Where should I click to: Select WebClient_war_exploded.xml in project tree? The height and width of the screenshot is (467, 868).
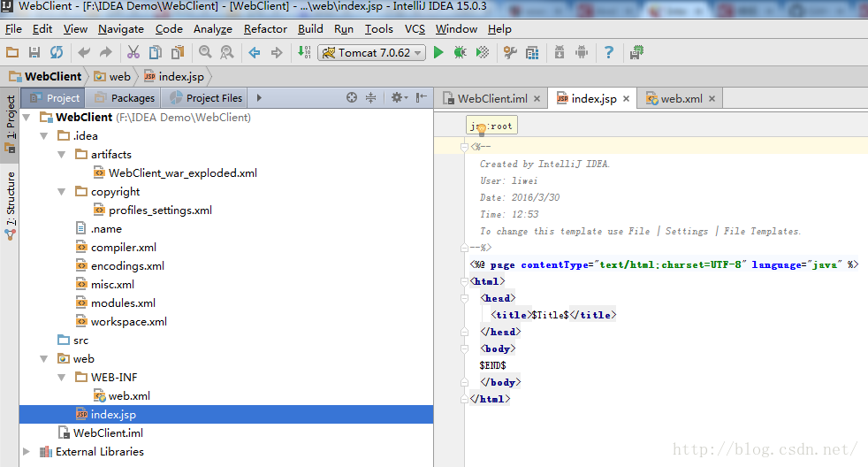(176, 172)
